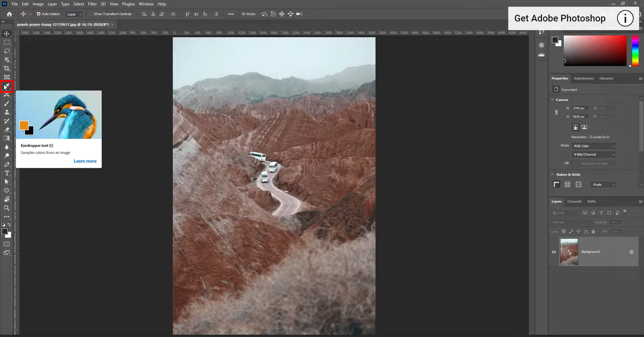Click the 3D orbit camera icon
Screen dimensions: 644x337
pyautogui.click(x=265, y=14)
